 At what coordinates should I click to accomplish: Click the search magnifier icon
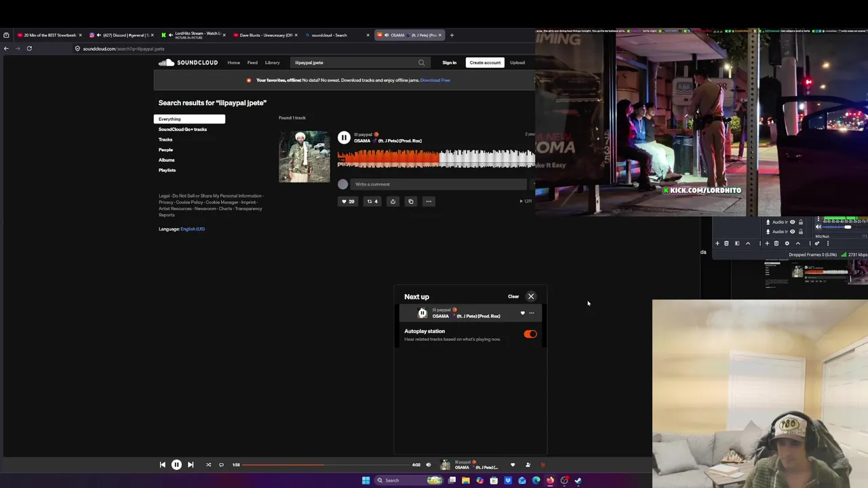[x=422, y=62]
